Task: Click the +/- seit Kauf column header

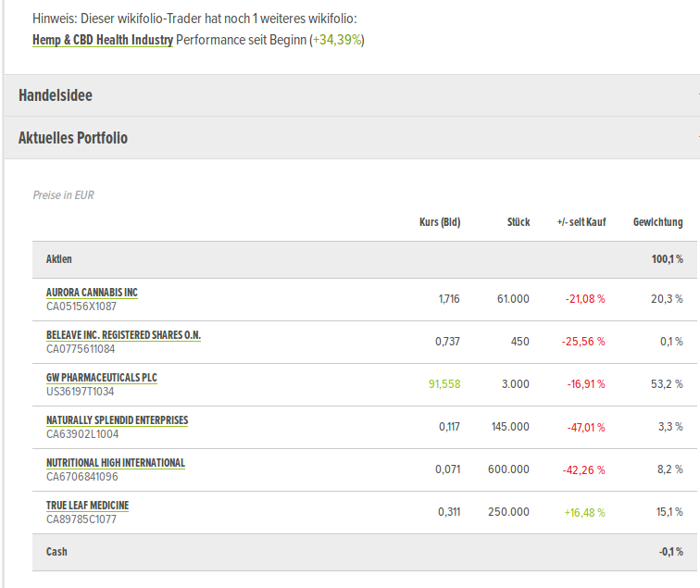Action: pos(581,222)
